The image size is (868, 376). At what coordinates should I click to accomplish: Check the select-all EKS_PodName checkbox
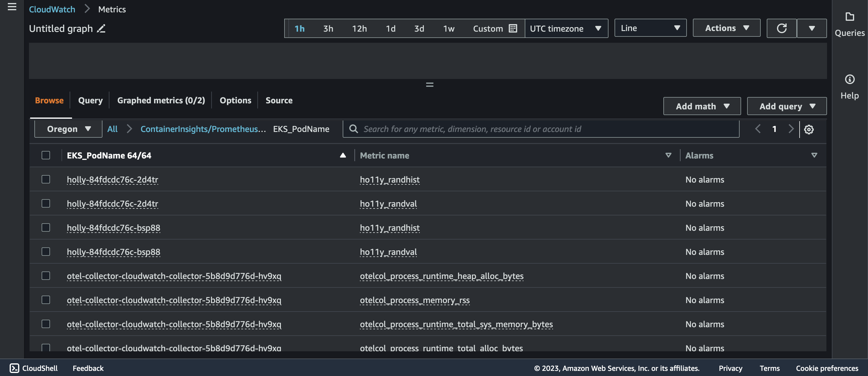[x=46, y=155]
